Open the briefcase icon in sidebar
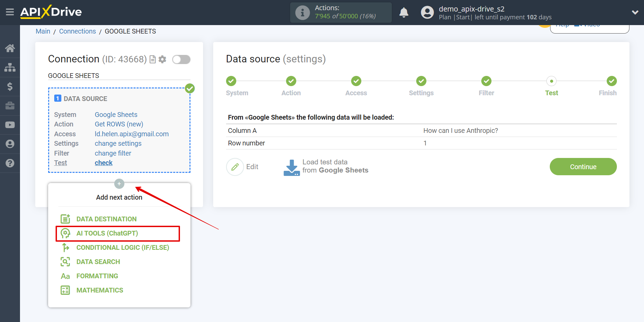Screen dimensions: 644x322 [x=10, y=106]
